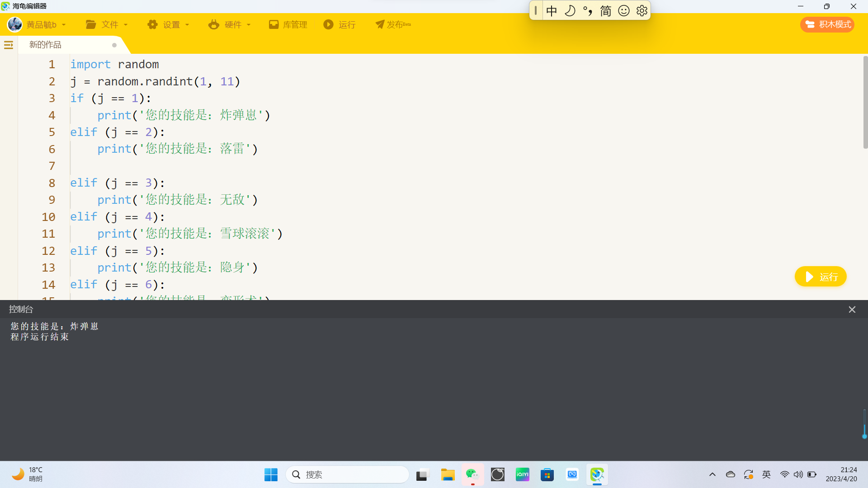Open iQIYI from taskbar

pos(523,474)
